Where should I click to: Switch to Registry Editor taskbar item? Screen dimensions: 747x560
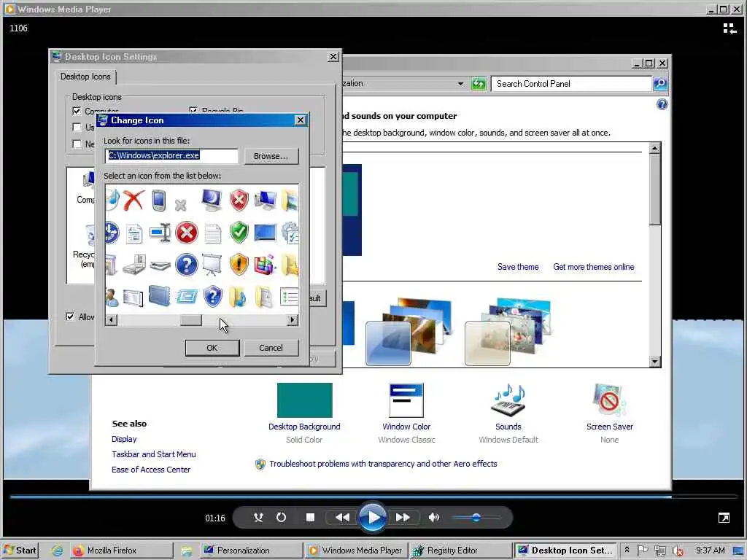pyautogui.click(x=460, y=551)
